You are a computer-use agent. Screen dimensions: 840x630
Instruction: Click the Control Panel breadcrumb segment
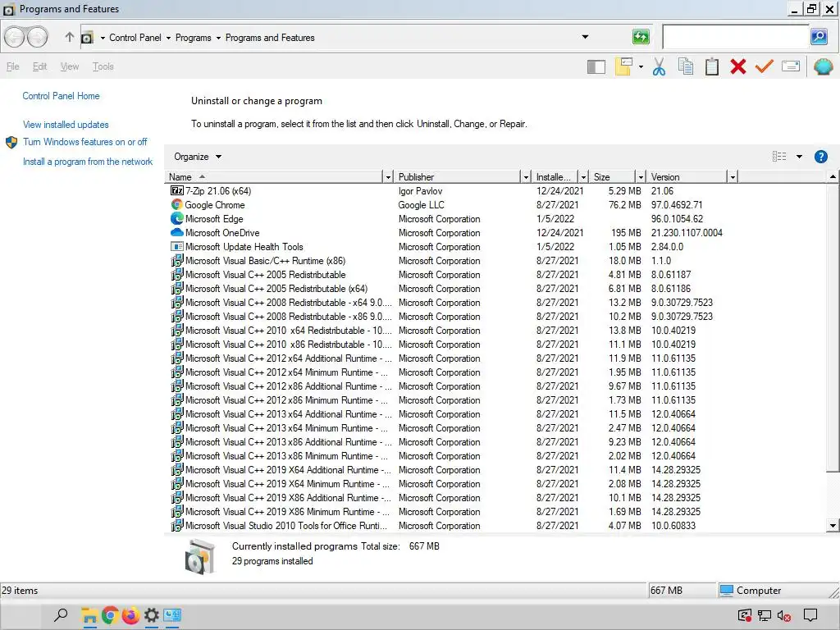click(x=135, y=38)
